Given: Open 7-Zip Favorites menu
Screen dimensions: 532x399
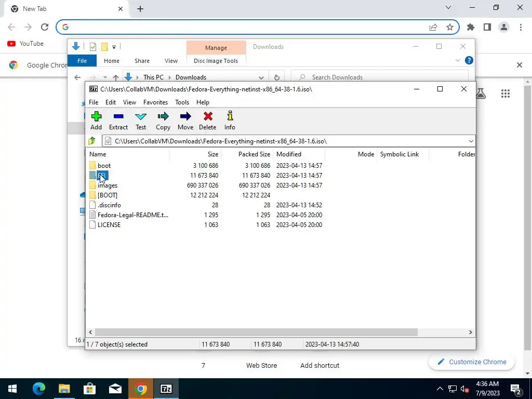Looking at the screenshot, I should coord(155,102).
